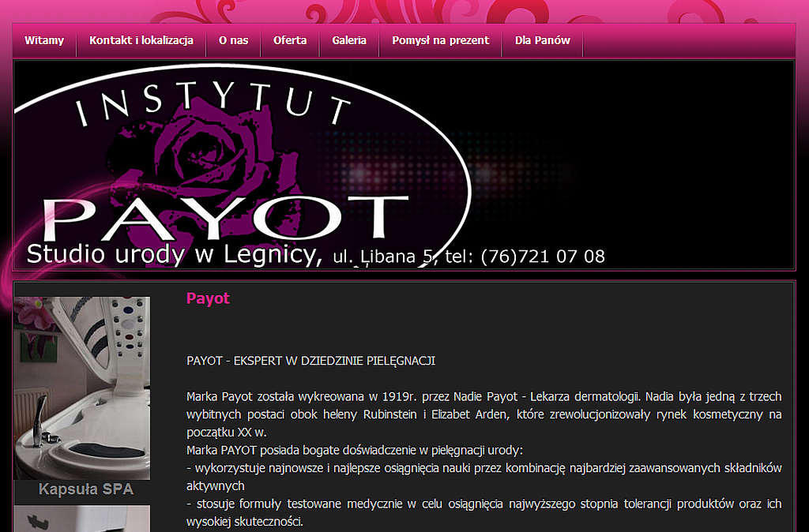Viewport: 809px width, 532px height.
Task: Click the line starting '- wykorzystuje najnowsze'
Action: pos(484,477)
